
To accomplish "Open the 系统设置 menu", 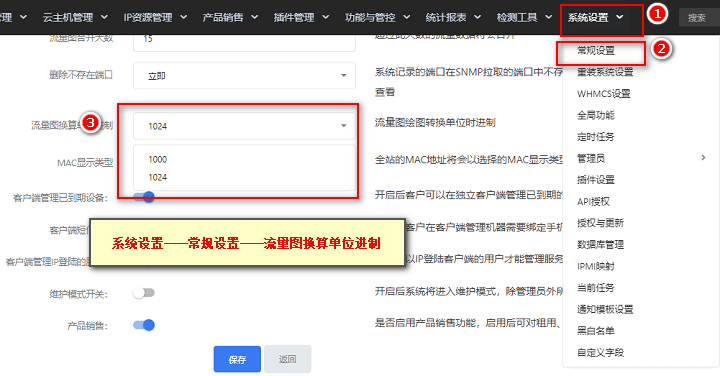I will coord(596,17).
